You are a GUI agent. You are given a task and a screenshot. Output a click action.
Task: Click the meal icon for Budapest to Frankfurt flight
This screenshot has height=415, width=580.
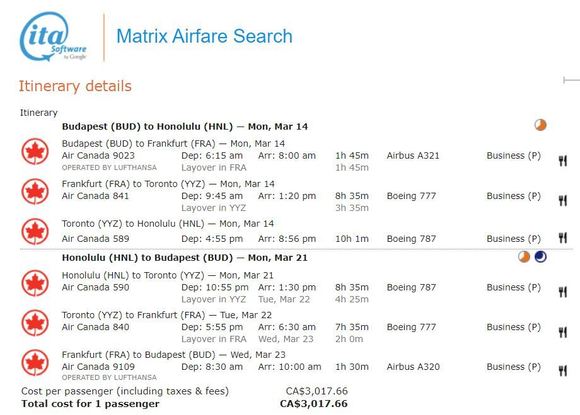point(563,161)
